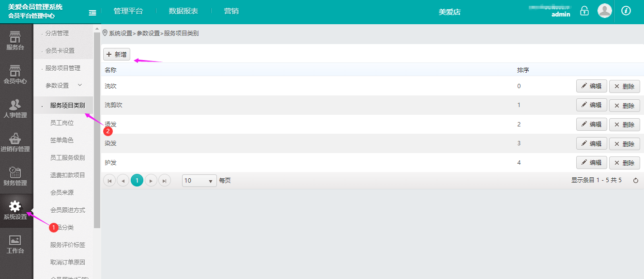
Task: Open the admin user avatar
Action: [x=604, y=11]
